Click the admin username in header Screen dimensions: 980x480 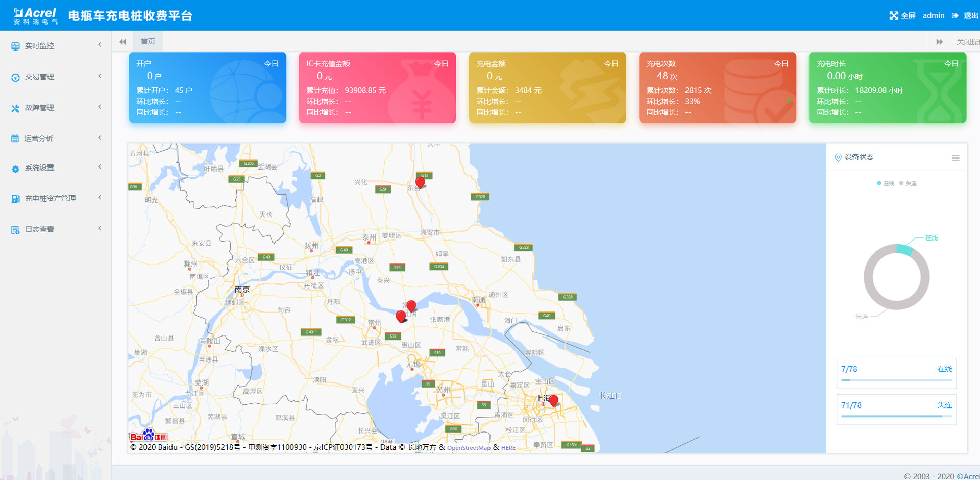click(x=934, y=16)
